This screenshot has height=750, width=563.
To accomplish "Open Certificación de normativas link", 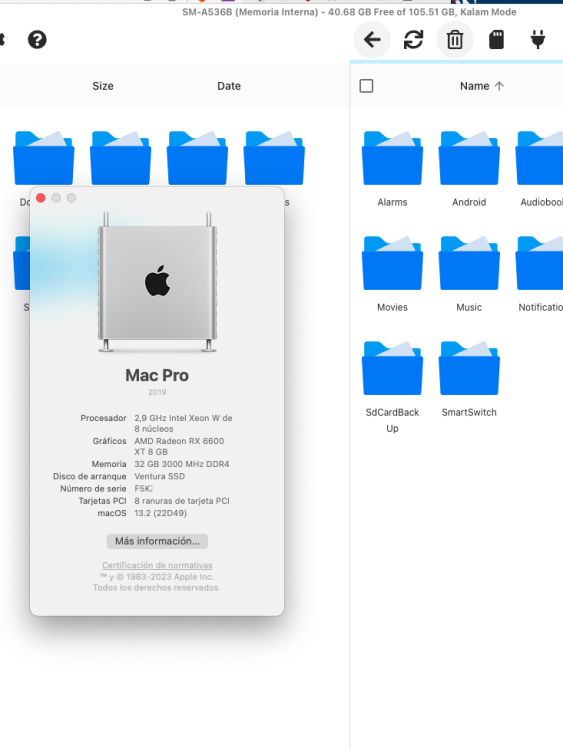I will [x=157, y=565].
